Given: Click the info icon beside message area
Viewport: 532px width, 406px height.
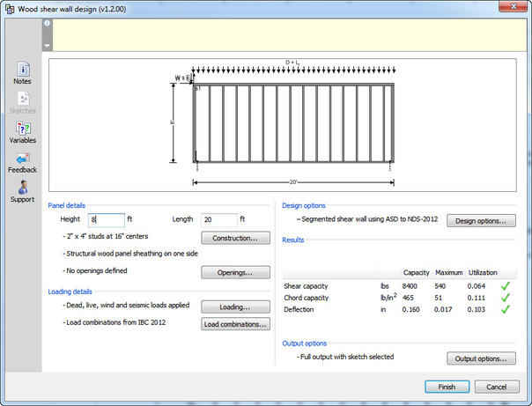Looking at the screenshot, I should pos(47,23).
